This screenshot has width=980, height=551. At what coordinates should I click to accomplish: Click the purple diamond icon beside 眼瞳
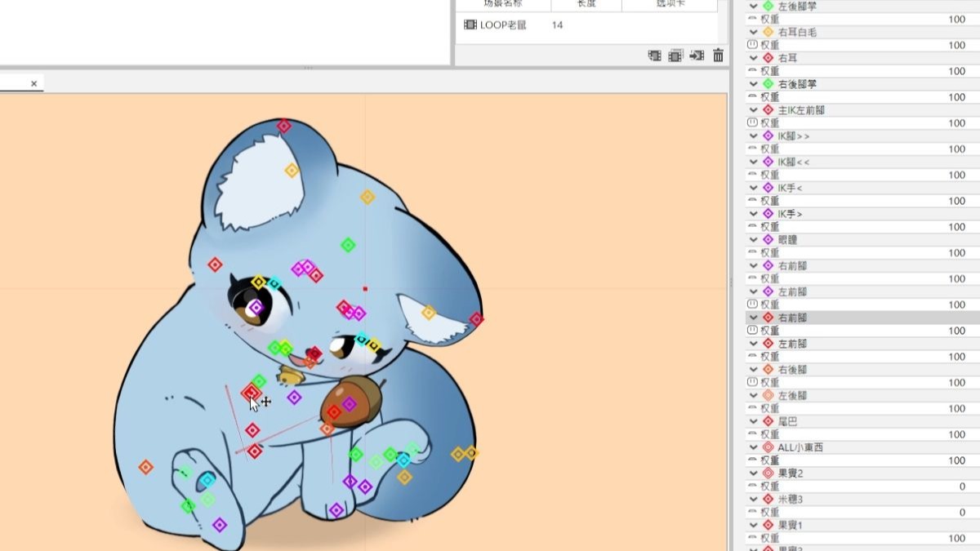click(x=768, y=240)
